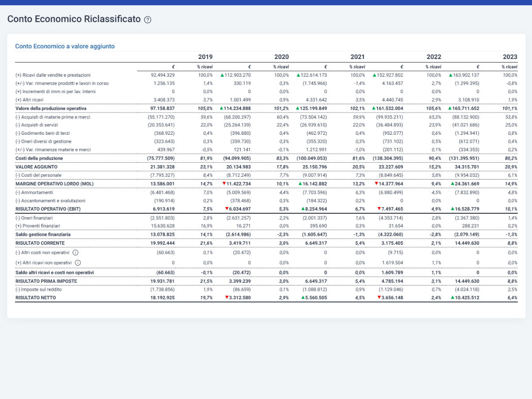
Task: Select Costi del personale row label
Action: click(39, 175)
